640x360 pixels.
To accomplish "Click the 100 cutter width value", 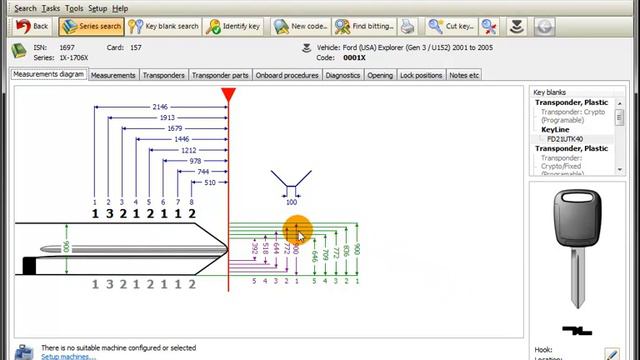I will point(291,202).
